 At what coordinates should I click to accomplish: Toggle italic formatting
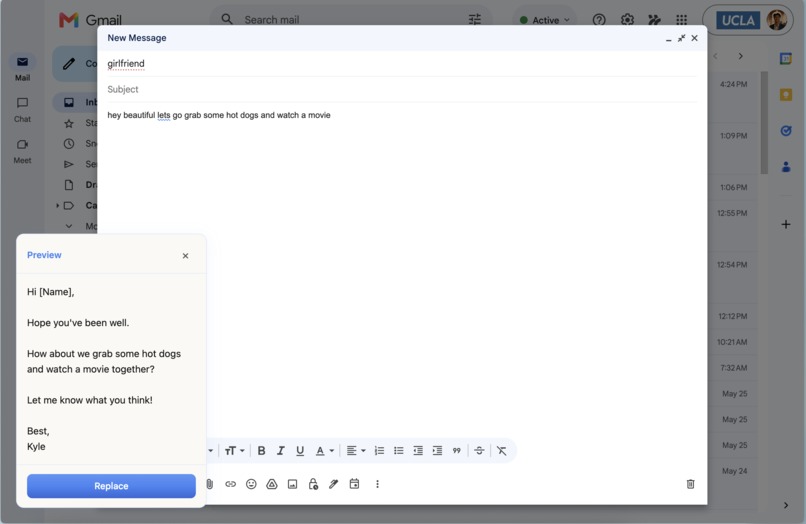281,451
